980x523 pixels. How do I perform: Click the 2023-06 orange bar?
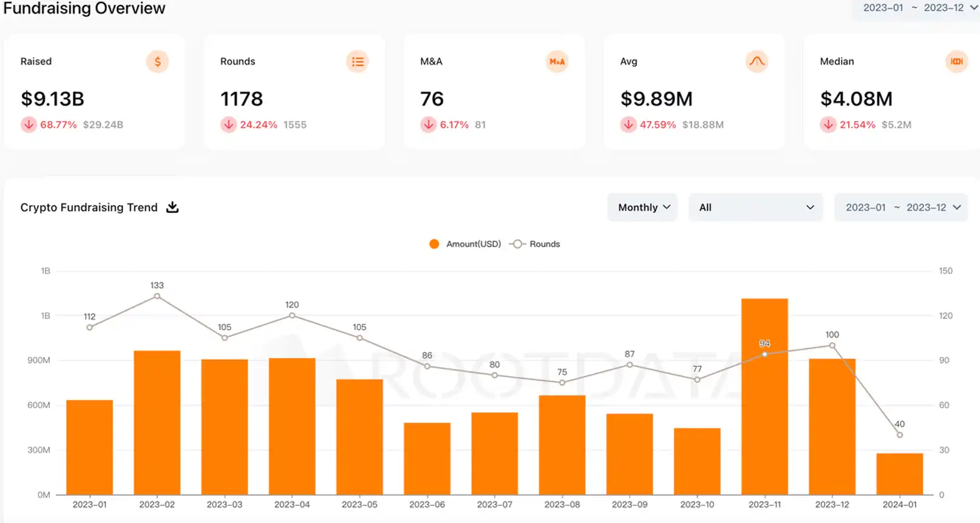coord(427,459)
